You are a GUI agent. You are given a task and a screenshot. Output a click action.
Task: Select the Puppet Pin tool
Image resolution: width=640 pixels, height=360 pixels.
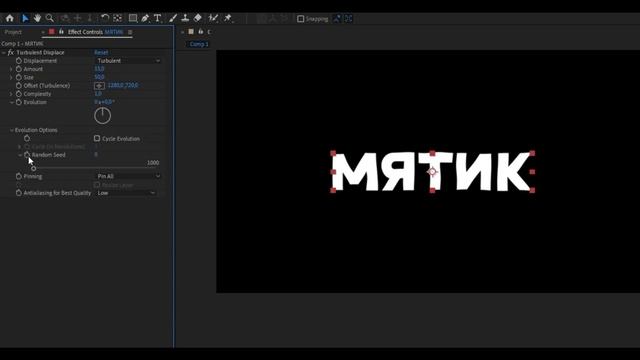click(228, 18)
